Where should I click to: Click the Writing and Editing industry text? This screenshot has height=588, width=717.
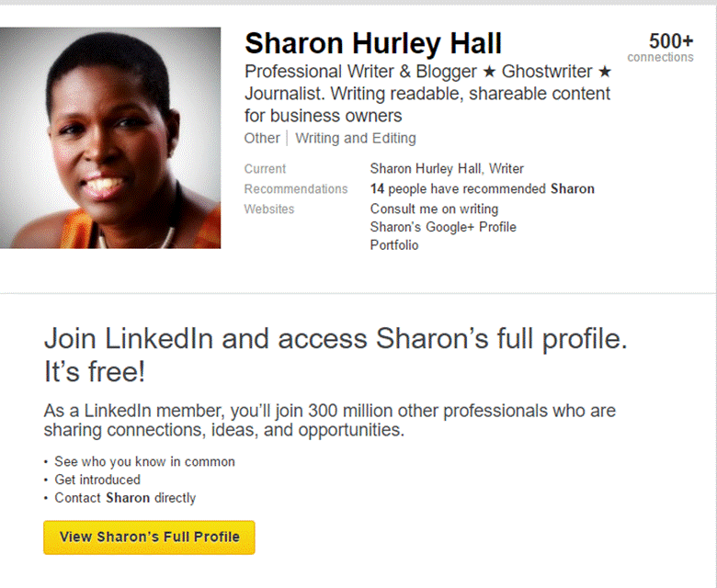point(356,138)
